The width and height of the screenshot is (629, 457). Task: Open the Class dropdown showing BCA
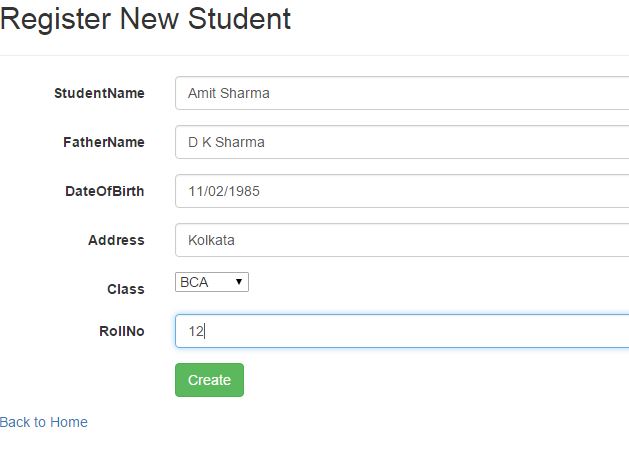(211, 282)
